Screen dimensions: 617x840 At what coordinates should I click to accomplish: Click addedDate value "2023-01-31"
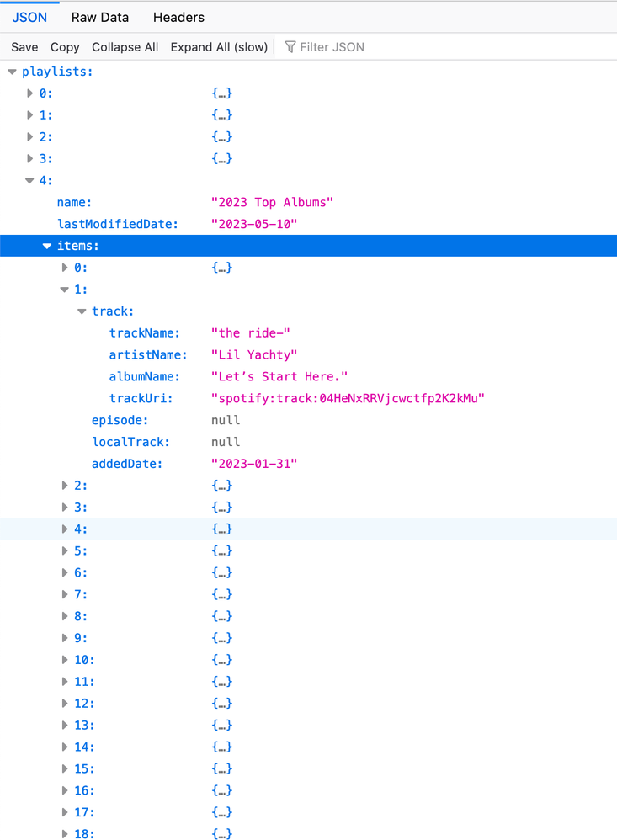[x=254, y=464]
